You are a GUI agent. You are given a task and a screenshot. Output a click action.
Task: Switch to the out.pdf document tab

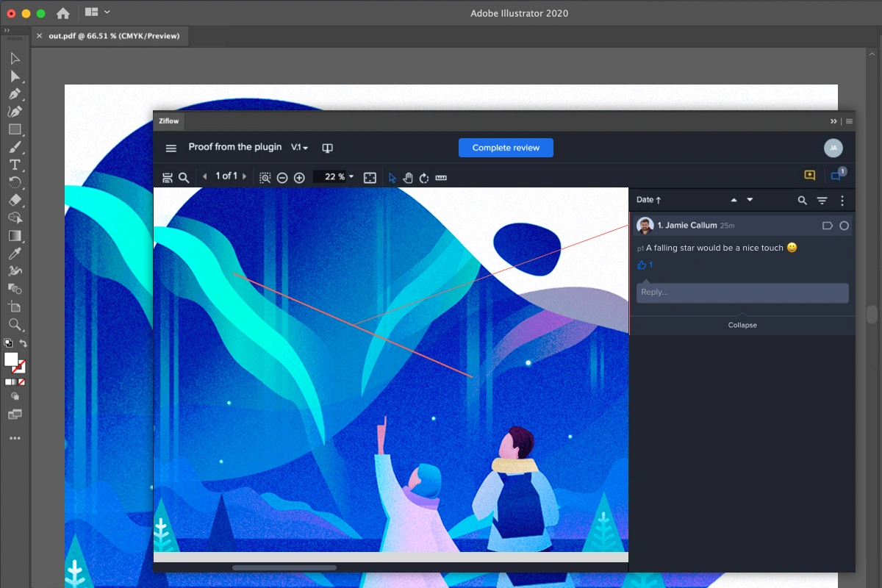(x=114, y=35)
